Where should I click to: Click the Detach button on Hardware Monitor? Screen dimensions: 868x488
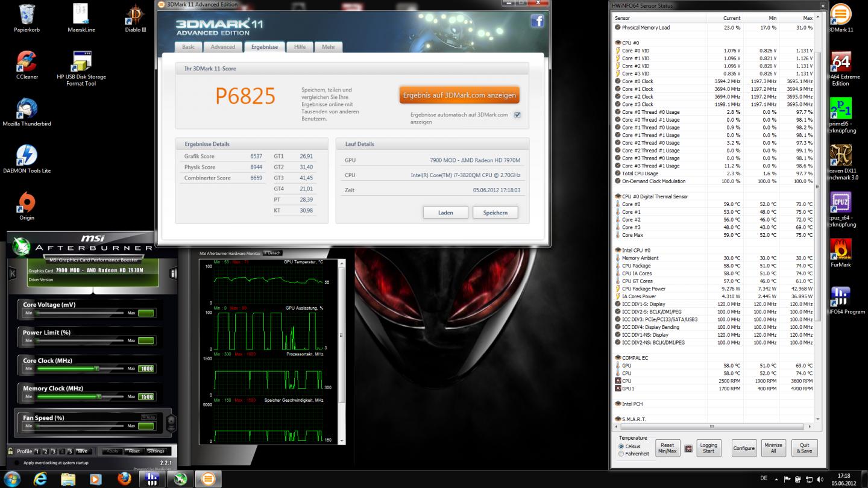coord(273,253)
